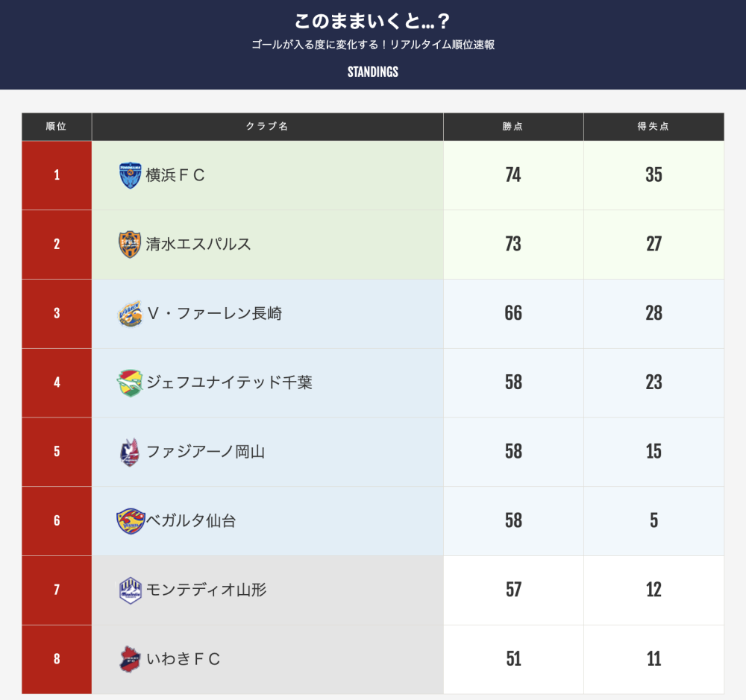Click the 順位 column header
Image resolution: width=746 pixels, height=700 pixels.
coord(57,127)
